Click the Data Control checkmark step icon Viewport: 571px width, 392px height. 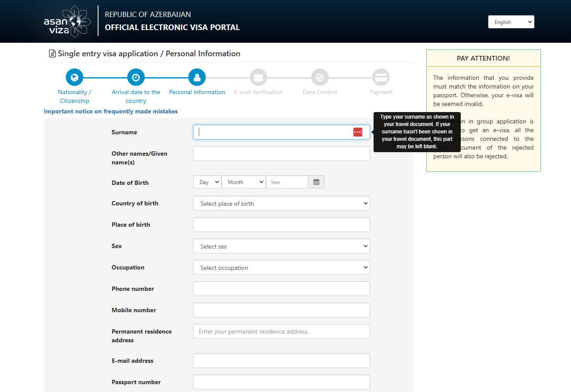(320, 78)
